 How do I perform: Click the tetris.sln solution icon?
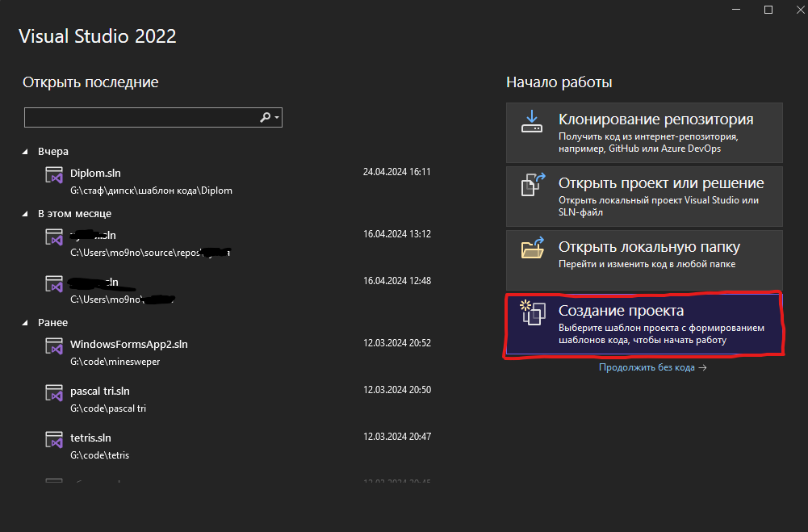[54, 440]
